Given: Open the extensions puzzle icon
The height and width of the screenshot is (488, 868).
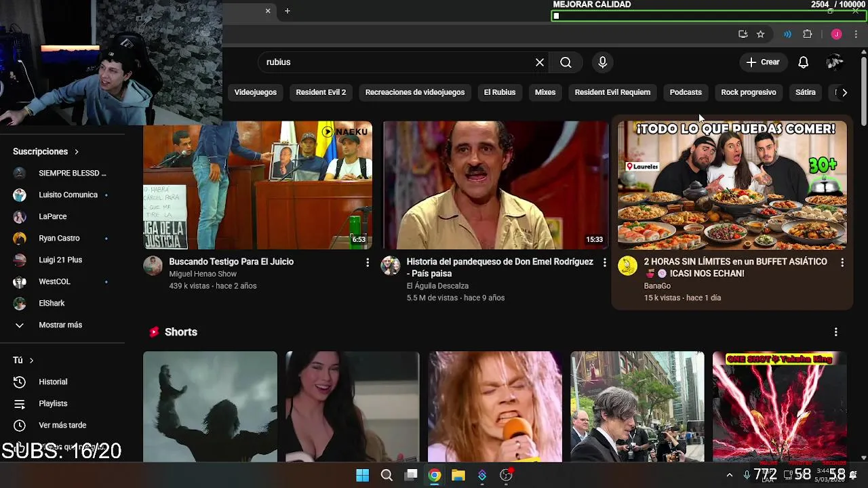Looking at the screenshot, I should coord(807,34).
